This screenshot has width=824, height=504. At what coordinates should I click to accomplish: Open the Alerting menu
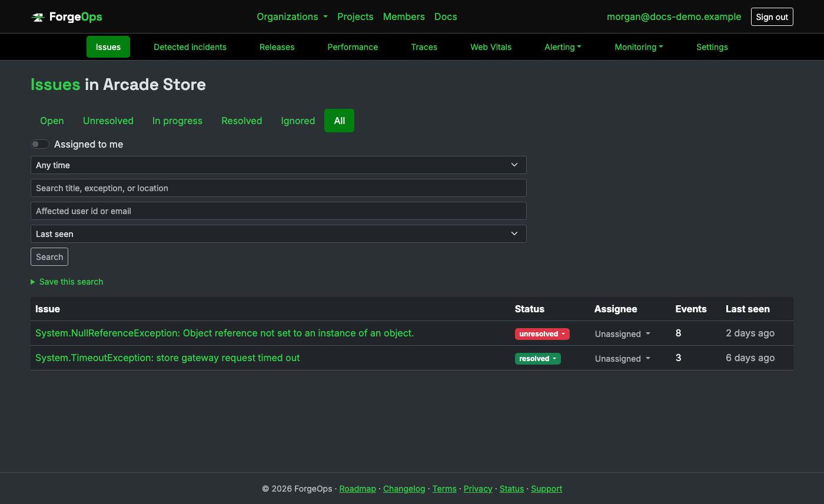click(563, 47)
